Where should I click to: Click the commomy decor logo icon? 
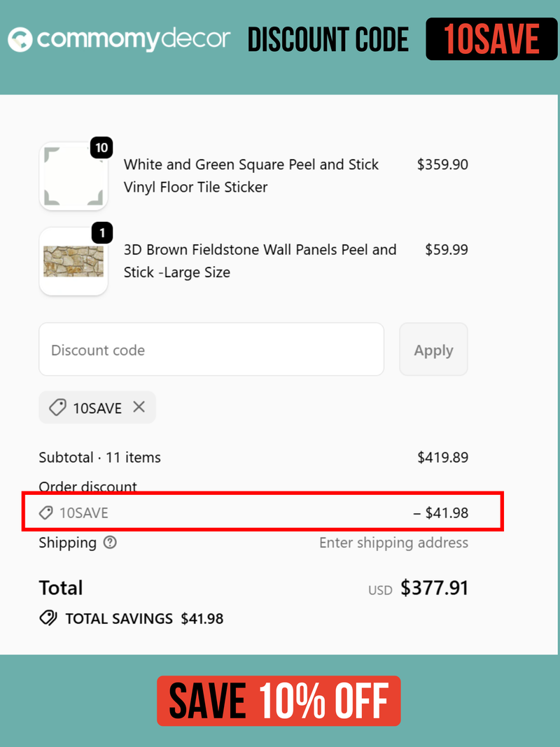coord(21,39)
